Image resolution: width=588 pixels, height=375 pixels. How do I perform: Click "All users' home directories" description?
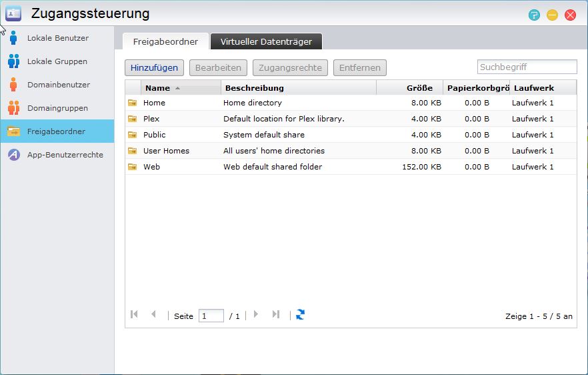coord(274,151)
